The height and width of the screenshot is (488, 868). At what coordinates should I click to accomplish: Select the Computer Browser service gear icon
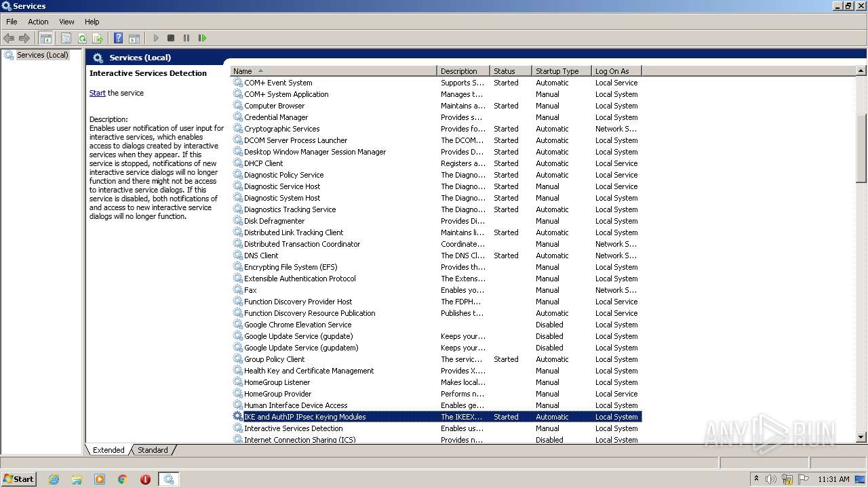click(x=238, y=106)
